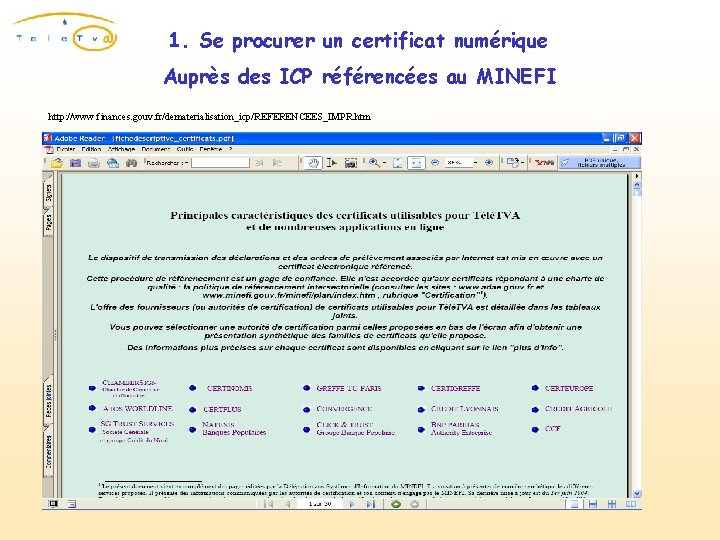This screenshot has width=720, height=540.
Task: Open the ChamberSign link
Action: pos(129,388)
